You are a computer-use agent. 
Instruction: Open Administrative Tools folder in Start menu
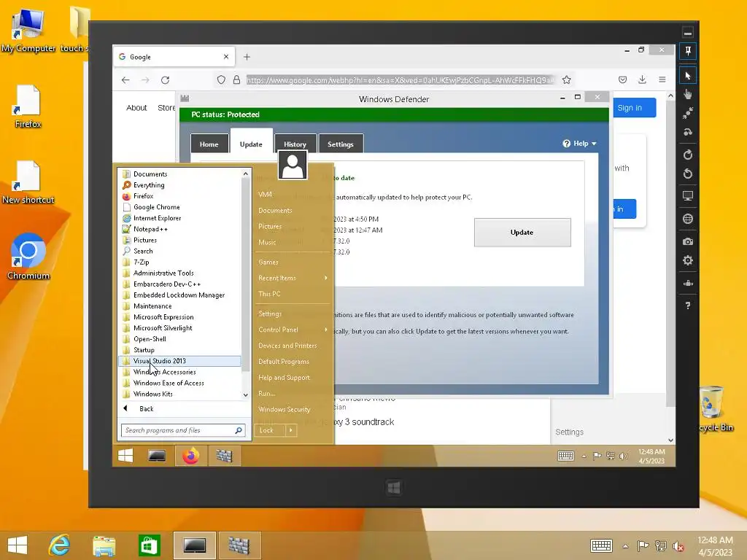(179, 273)
